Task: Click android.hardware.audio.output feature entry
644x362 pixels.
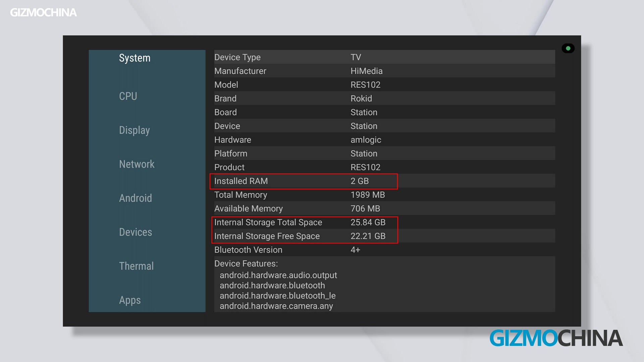Action: (x=278, y=275)
